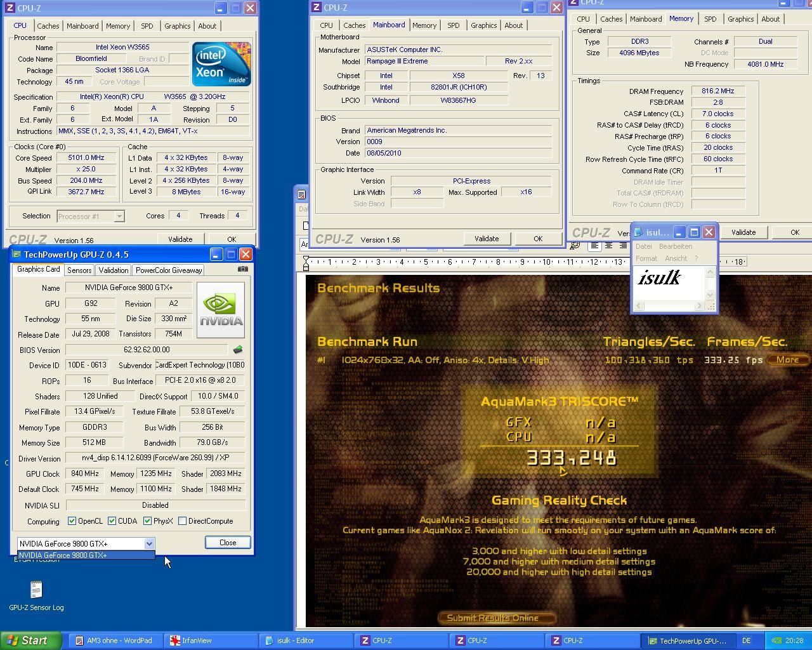
Task: Open the Graphics tab in the Memory window
Action: 740,19
